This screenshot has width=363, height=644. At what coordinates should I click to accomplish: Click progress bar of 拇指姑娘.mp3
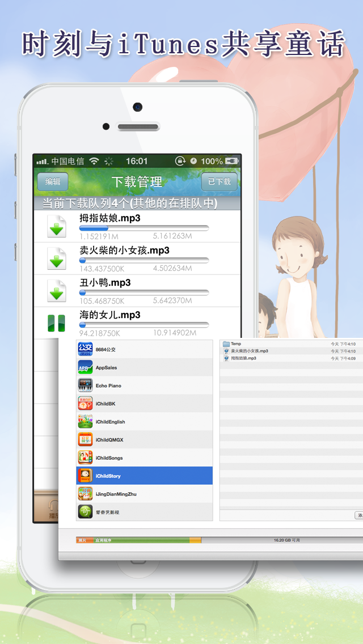pyautogui.click(x=144, y=228)
